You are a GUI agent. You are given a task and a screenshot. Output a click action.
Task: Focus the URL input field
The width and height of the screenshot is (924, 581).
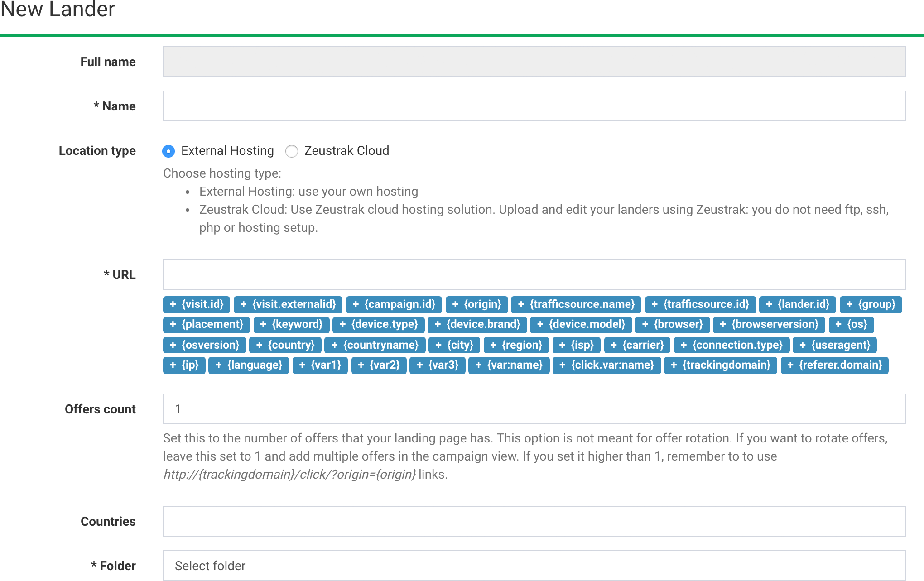pyautogui.click(x=534, y=274)
